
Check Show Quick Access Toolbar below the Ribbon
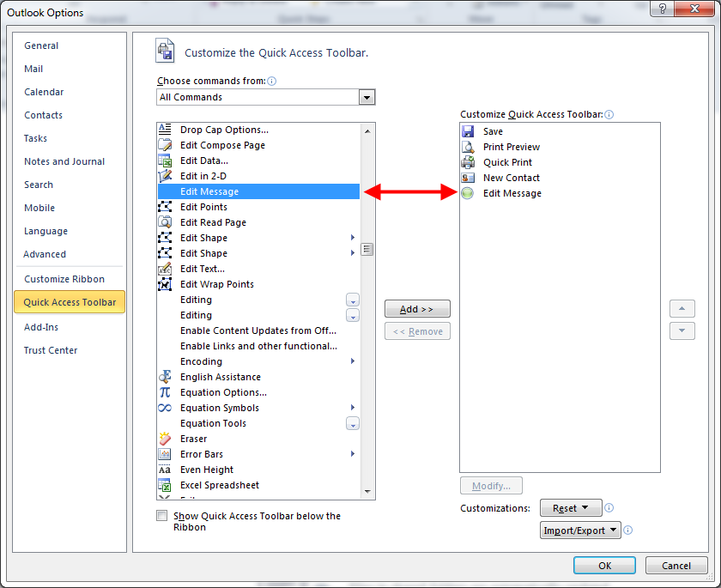click(x=161, y=516)
